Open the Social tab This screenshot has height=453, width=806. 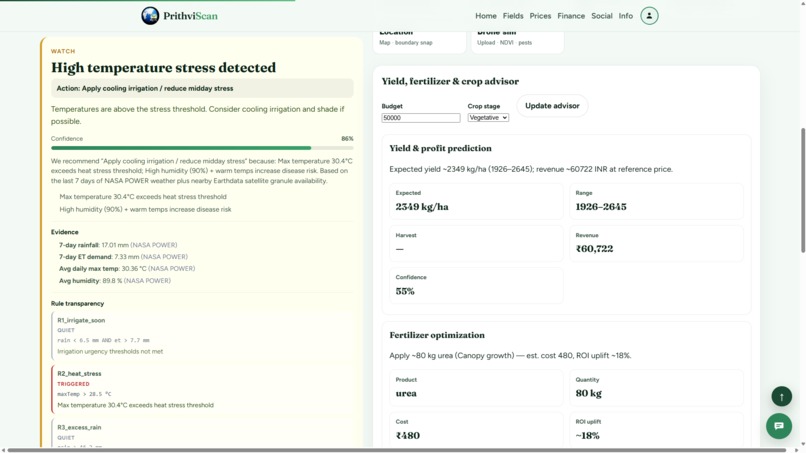pyautogui.click(x=601, y=16)
